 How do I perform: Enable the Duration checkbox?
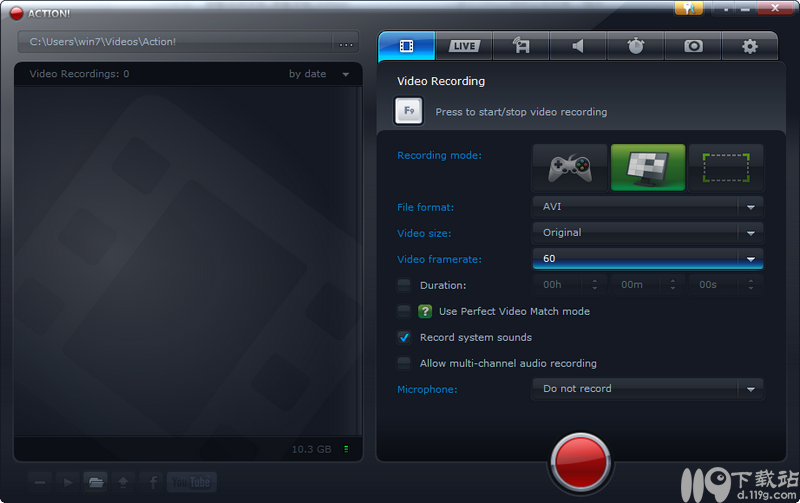[404, 285]
